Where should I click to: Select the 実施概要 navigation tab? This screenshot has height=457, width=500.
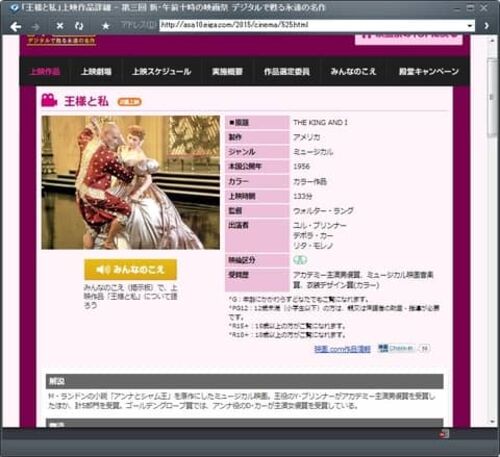tap(227, 71)
